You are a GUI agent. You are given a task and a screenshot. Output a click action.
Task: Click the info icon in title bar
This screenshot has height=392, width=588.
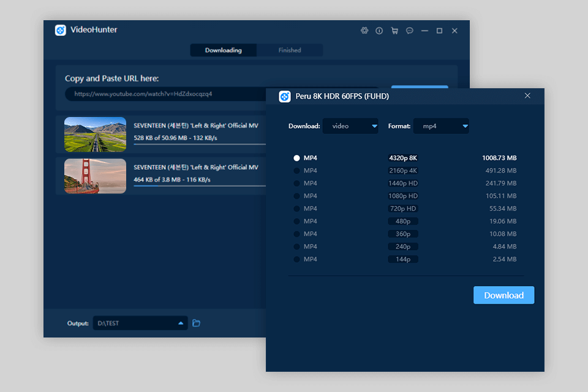379,31
